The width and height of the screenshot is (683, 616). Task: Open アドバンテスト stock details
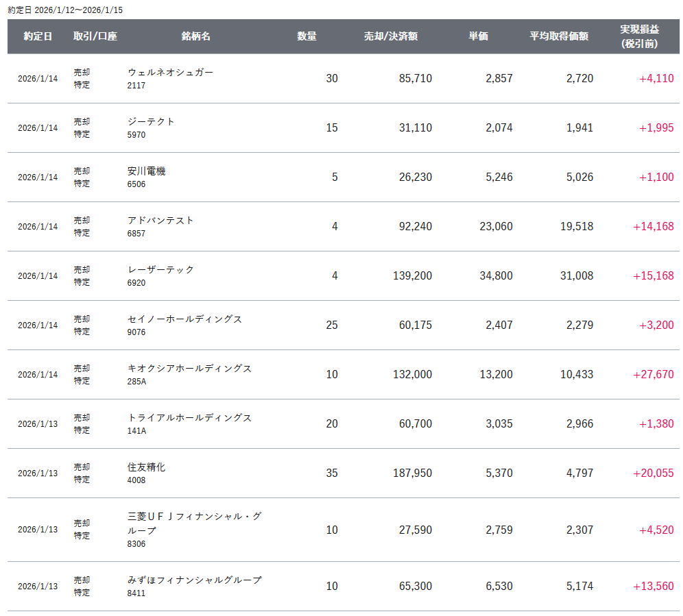point(160,220)
